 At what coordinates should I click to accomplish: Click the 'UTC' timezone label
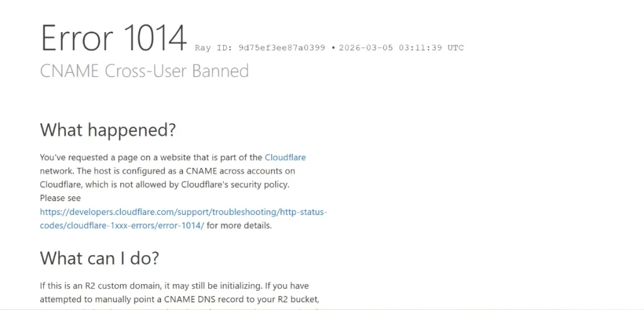coord(455,48)
